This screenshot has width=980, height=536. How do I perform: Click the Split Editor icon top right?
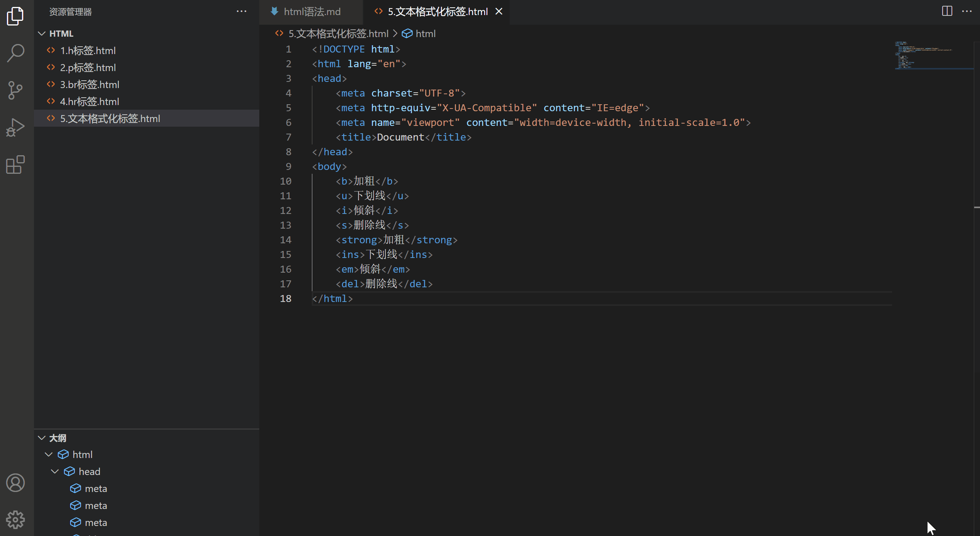click(x=947, y=10)
